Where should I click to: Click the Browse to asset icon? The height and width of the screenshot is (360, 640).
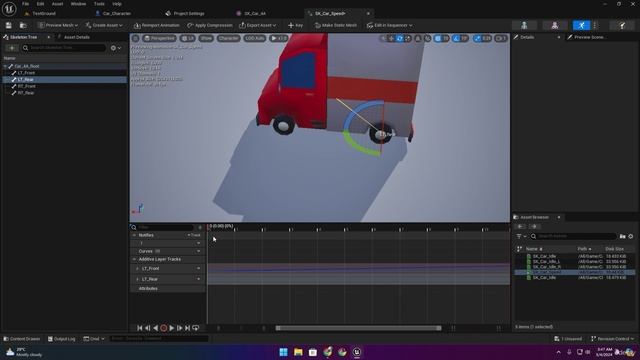[23, 25]
